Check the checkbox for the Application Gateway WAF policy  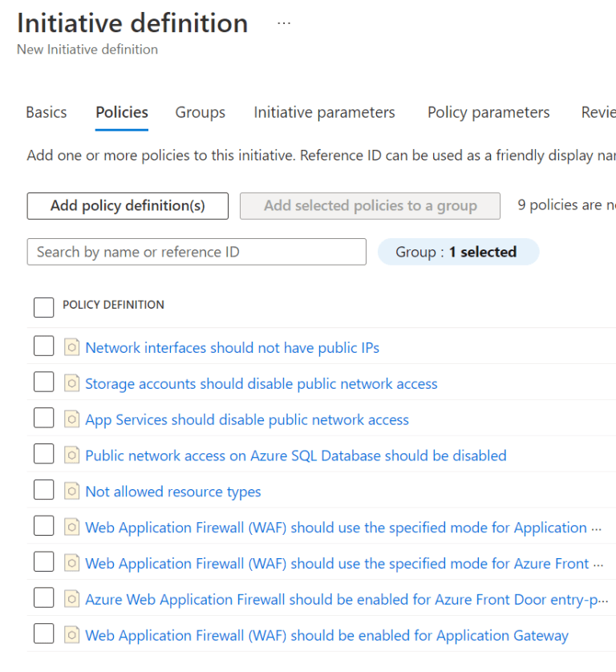pos(44,634)
